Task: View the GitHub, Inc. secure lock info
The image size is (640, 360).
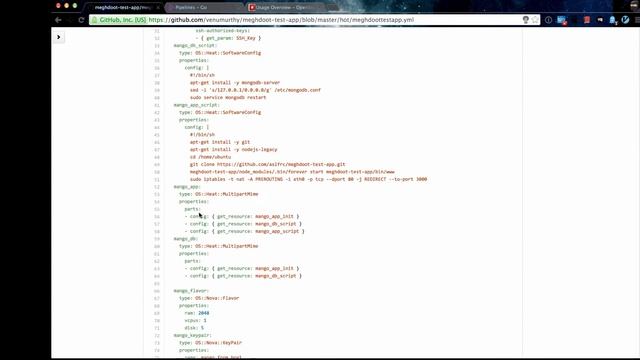Action: point(119,20)
